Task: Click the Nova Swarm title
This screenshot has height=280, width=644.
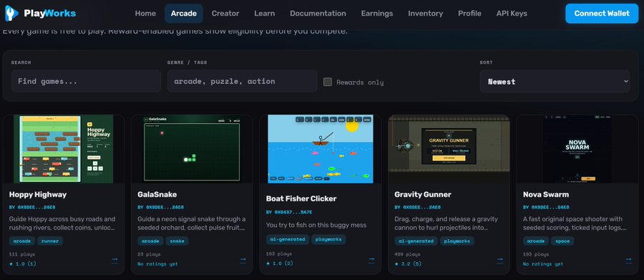Action: click(x=546, y=195)
